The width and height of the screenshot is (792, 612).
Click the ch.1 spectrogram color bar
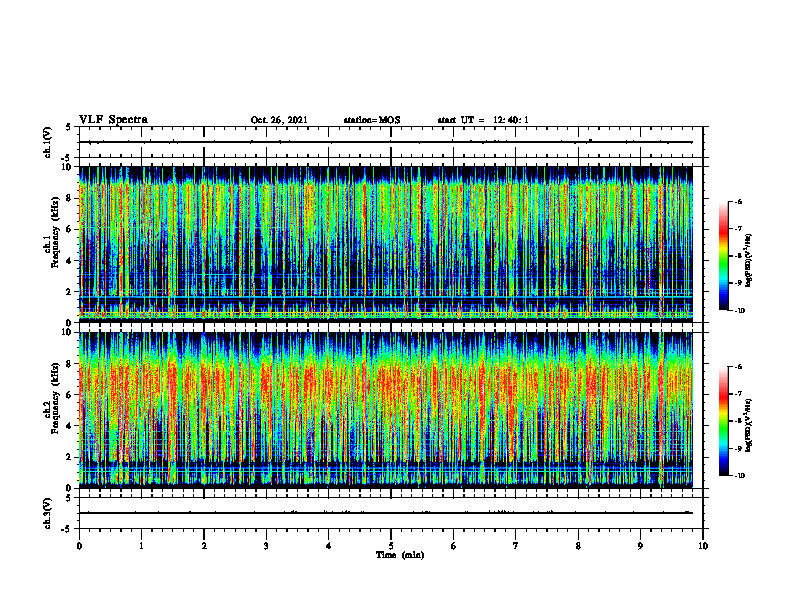(x=723, y=256)
